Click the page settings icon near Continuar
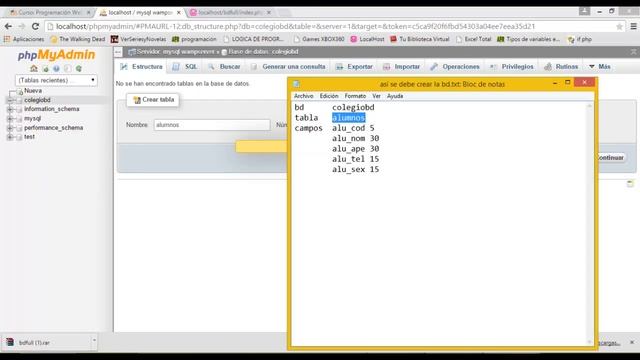This screenshot has height=360, width=640. 630,184
